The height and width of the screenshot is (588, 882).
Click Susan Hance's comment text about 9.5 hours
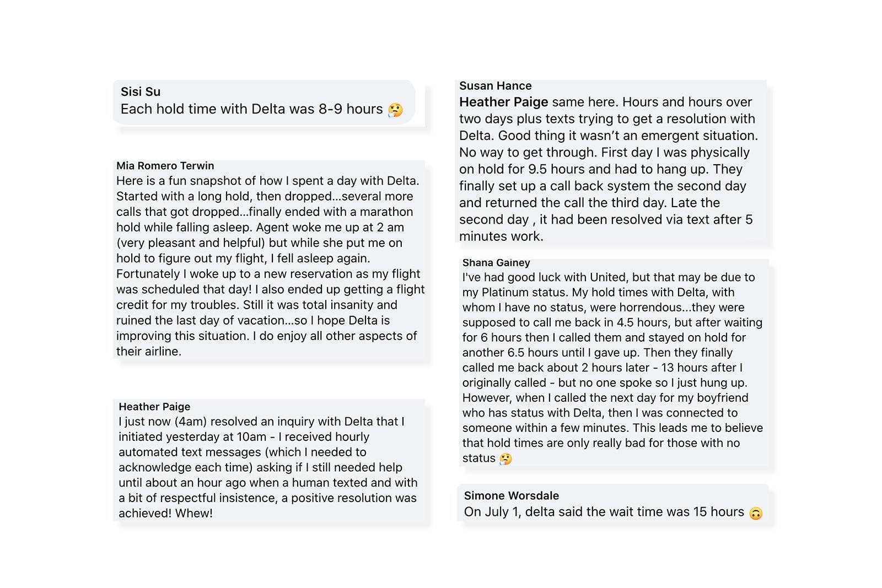pyautogui.click(x=608, y=169)
